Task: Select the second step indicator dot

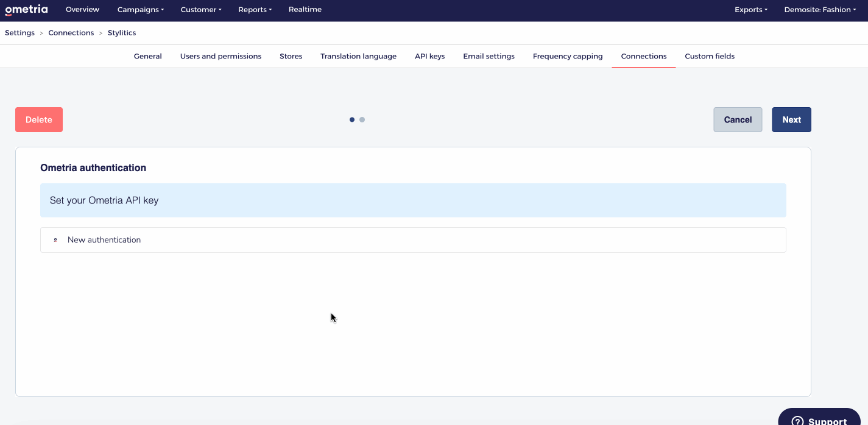Action: point(362,120)
